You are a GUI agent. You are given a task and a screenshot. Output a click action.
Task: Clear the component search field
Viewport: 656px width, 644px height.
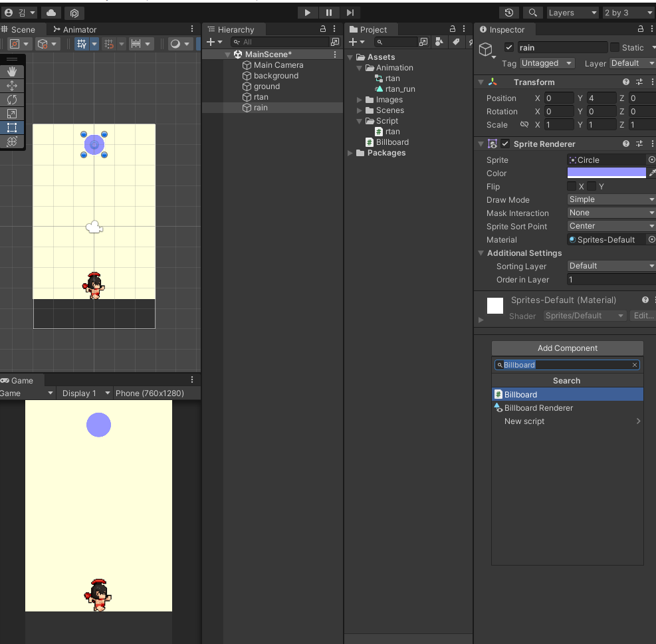pos(635,365)
